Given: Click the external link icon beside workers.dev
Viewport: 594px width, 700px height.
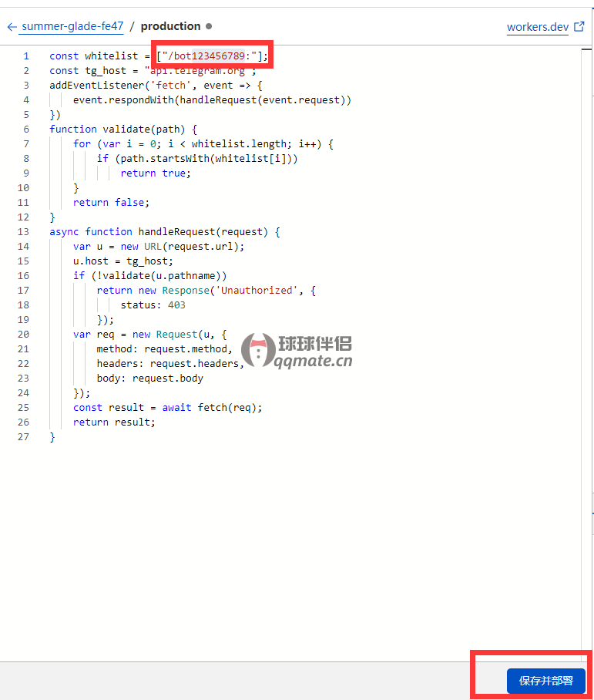Looking at the screenshot, I should (x=579, y=27).
